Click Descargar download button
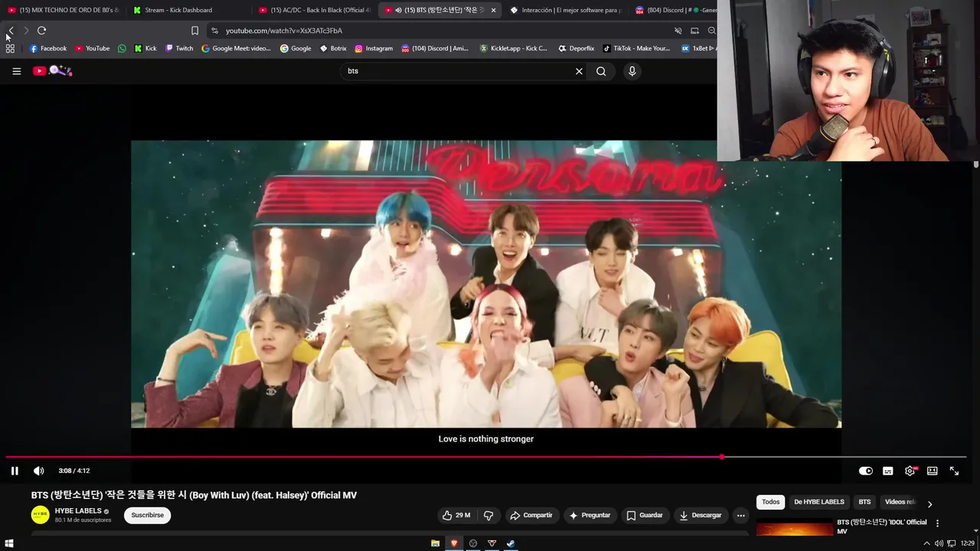This screenshot has width=980, height=551. pos(701,515)
